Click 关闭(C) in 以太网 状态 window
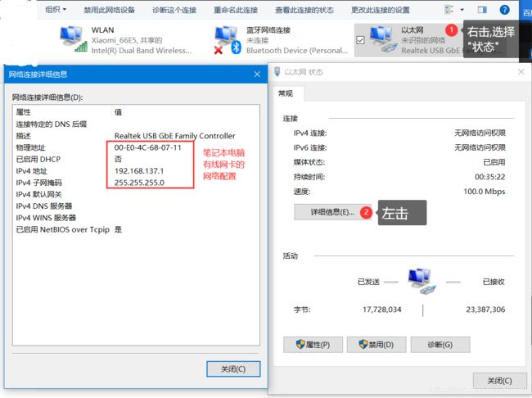Screen dimensions: 532x398 coord(499,381)
